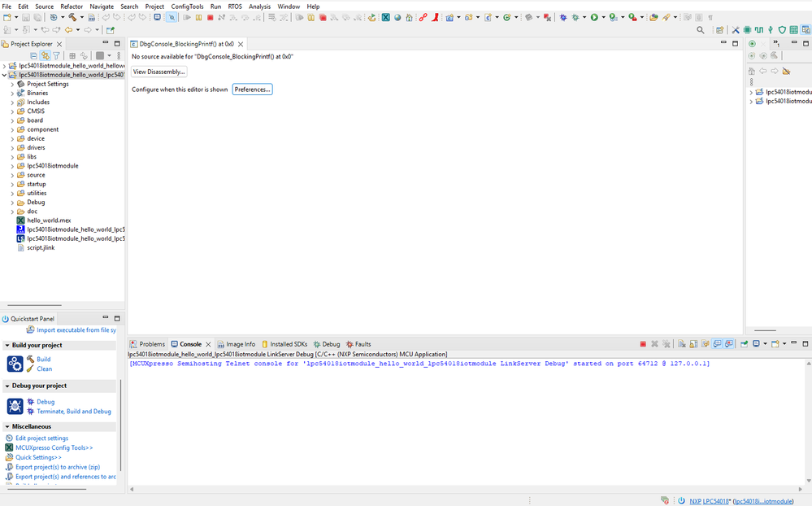Click the Preferences button

click(252, 89)
